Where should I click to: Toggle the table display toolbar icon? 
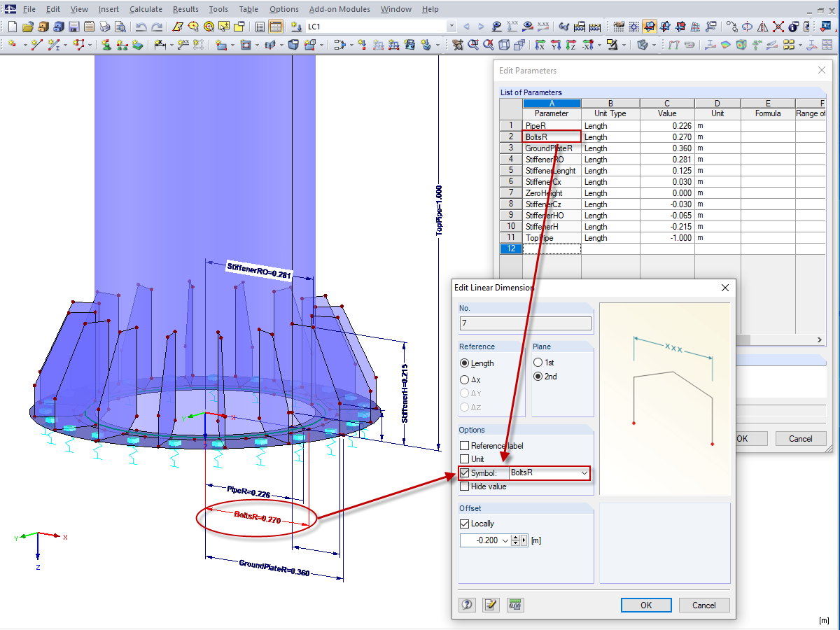(275, 27)
